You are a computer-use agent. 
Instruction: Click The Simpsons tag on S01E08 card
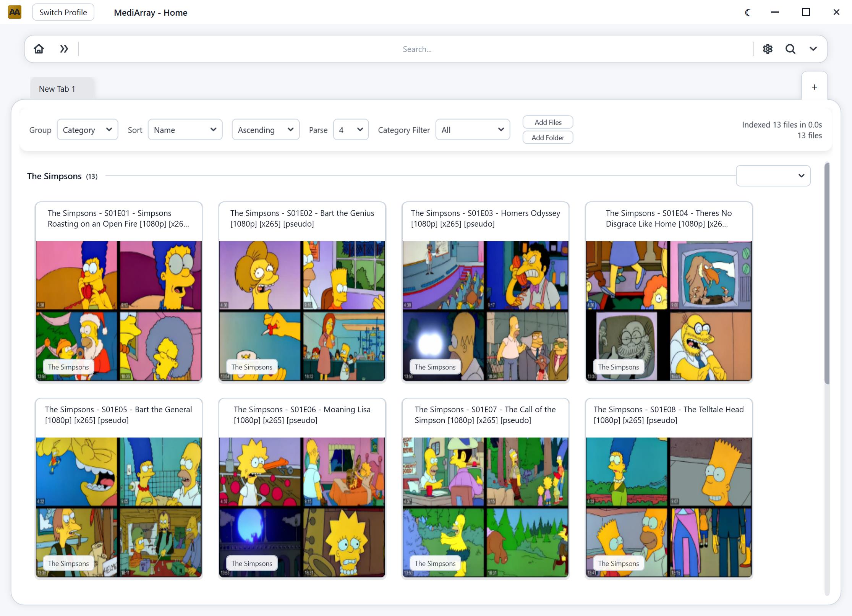(619, 563)
